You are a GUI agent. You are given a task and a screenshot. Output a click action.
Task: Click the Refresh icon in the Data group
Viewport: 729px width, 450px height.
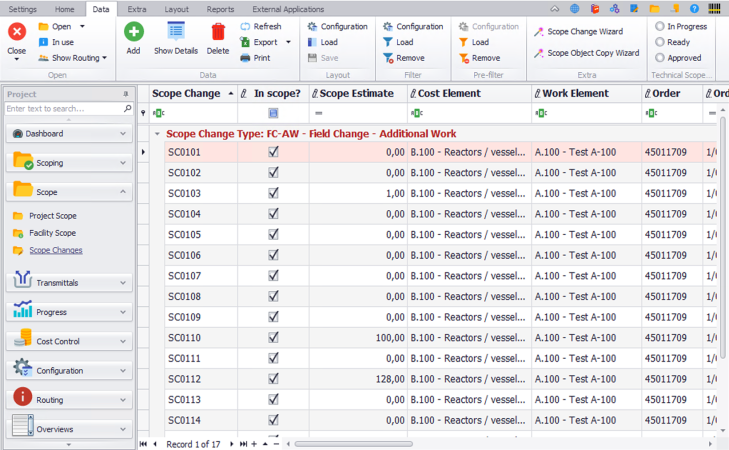coord(246,27)
